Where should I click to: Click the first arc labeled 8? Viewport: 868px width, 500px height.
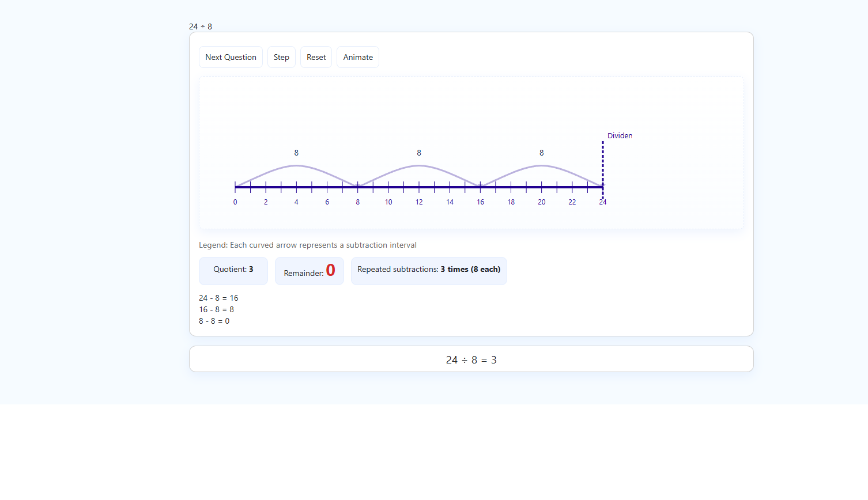[x=296, y=166]
